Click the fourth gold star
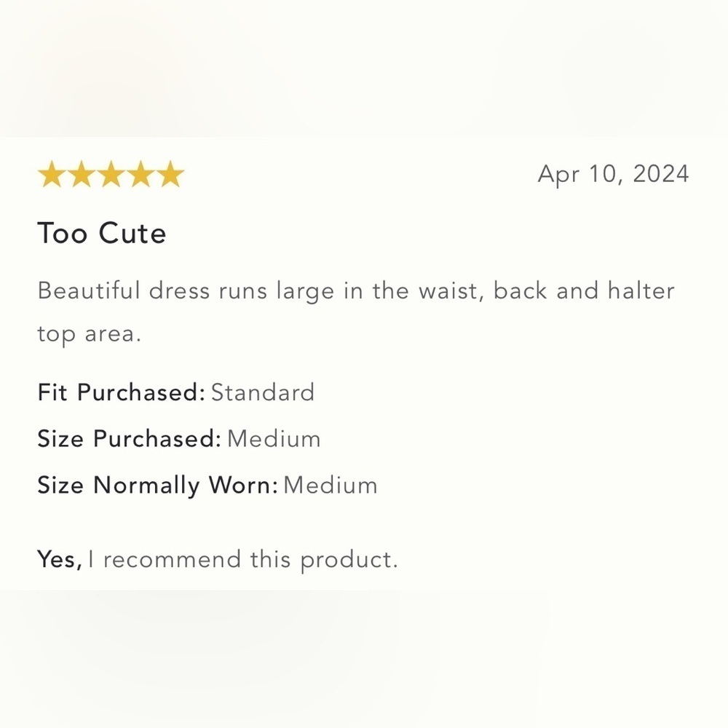The width and height of the screenshot is (728, 728). pyautogui.click(x=141, y=174)
